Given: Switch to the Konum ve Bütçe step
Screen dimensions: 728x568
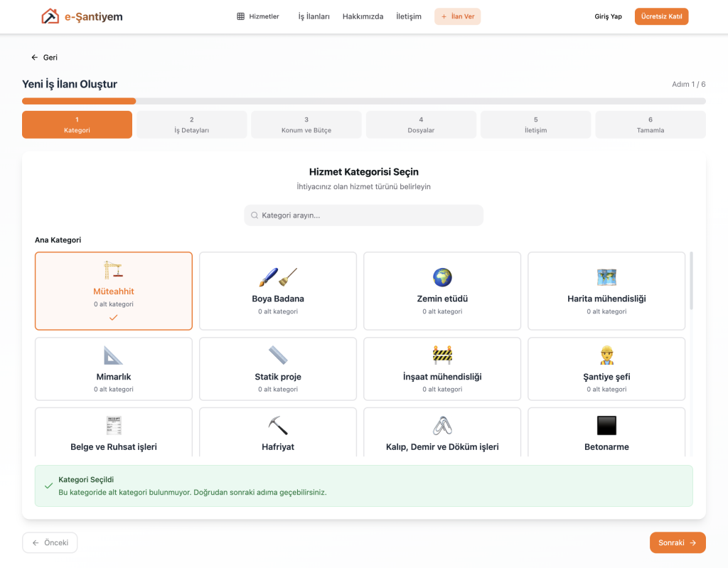Looking at the screenshot, I should 306,124.
